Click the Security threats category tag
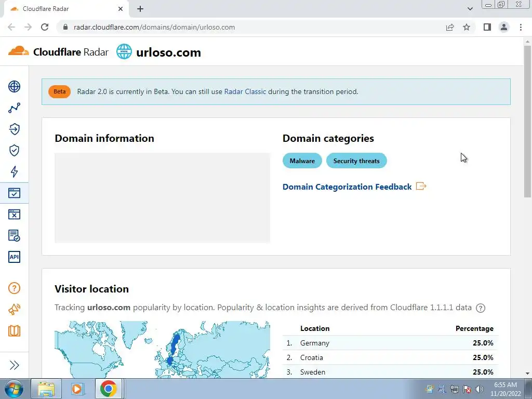 click(x=356, y=161)
